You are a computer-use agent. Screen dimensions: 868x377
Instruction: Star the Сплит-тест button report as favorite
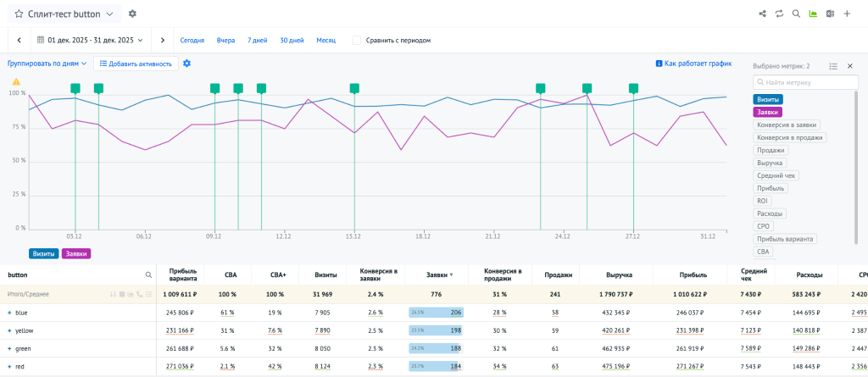(x=19, y=14)
